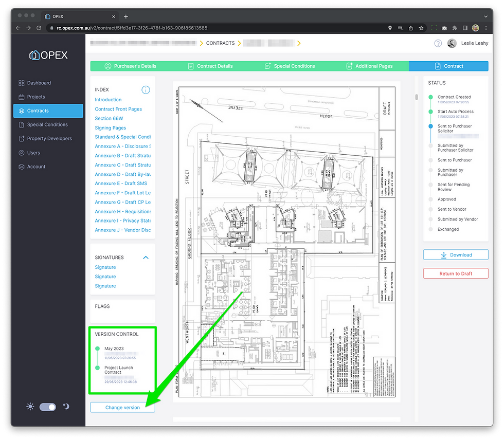
Task: Toggle the light/dark mode switch
Action: (47, 407)
